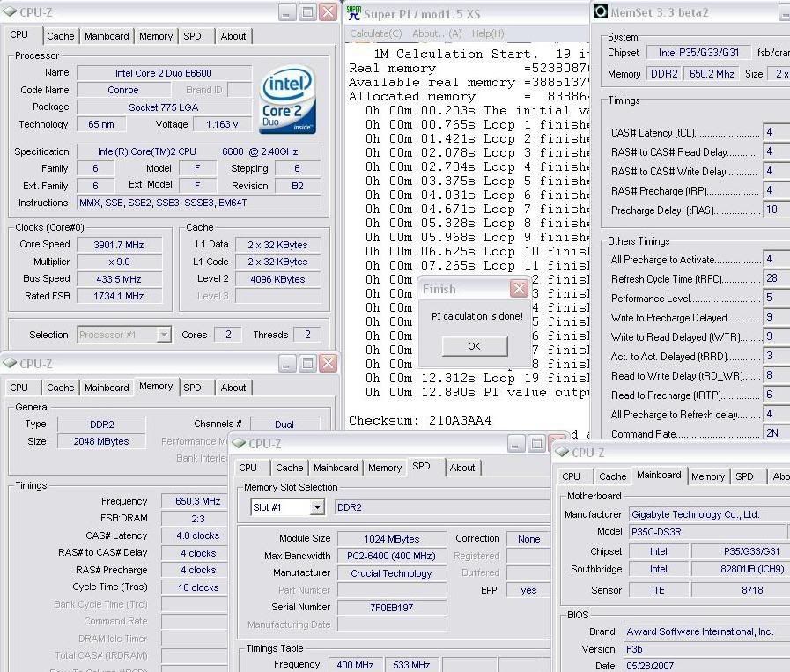
Task: Click the Level 2 cache value 4096 KBytes
Action: pos(277,279)
